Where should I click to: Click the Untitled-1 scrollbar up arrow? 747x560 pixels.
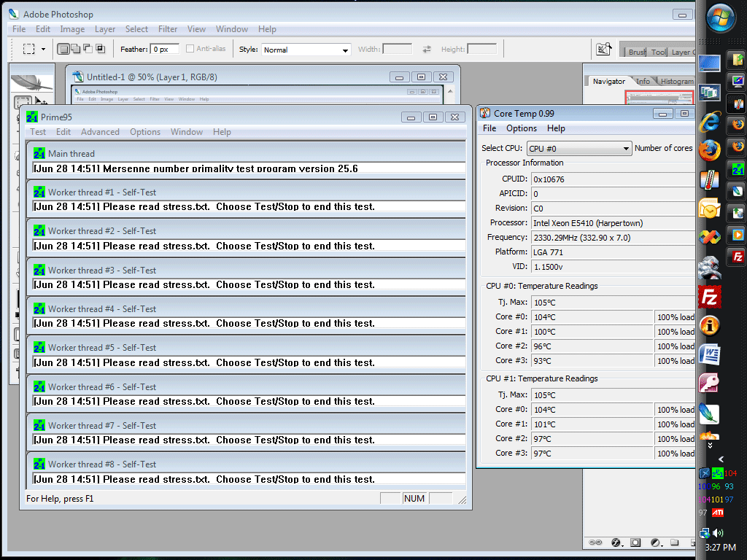450,91
